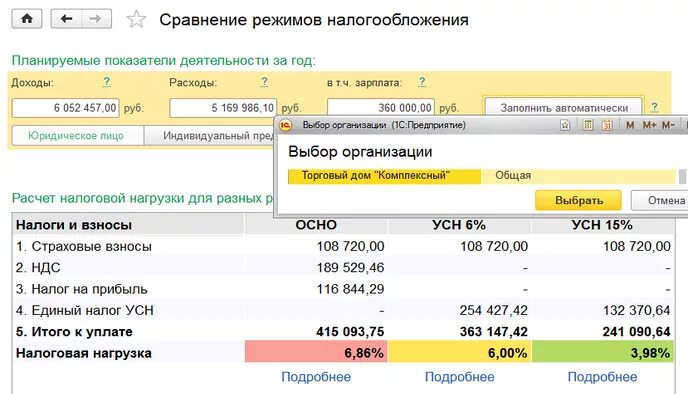
Task: Open the calculator icon in dialog titlebar
Action: pos(588,125)
